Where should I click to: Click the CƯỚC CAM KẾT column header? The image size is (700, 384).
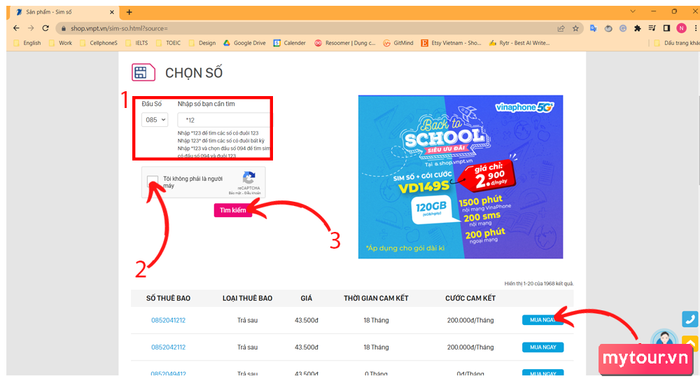(x=470, y=298)
